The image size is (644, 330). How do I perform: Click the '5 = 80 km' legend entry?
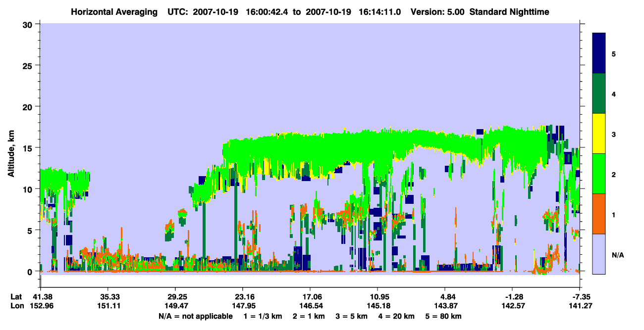(443, 316)
